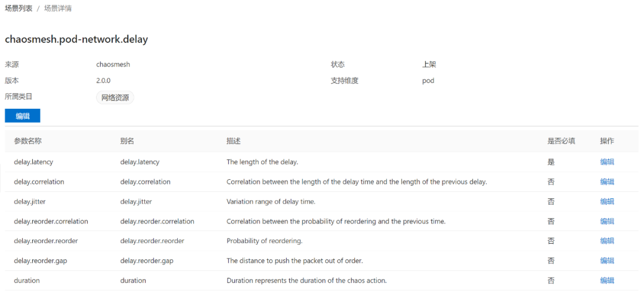
Task: Select the 描述 column header
Action: pos(233,141)
